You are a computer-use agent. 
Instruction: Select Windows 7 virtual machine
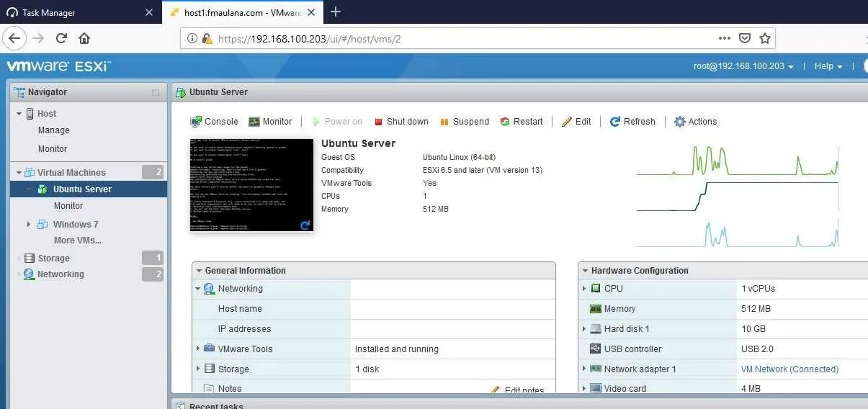click(x=76, y=225)
